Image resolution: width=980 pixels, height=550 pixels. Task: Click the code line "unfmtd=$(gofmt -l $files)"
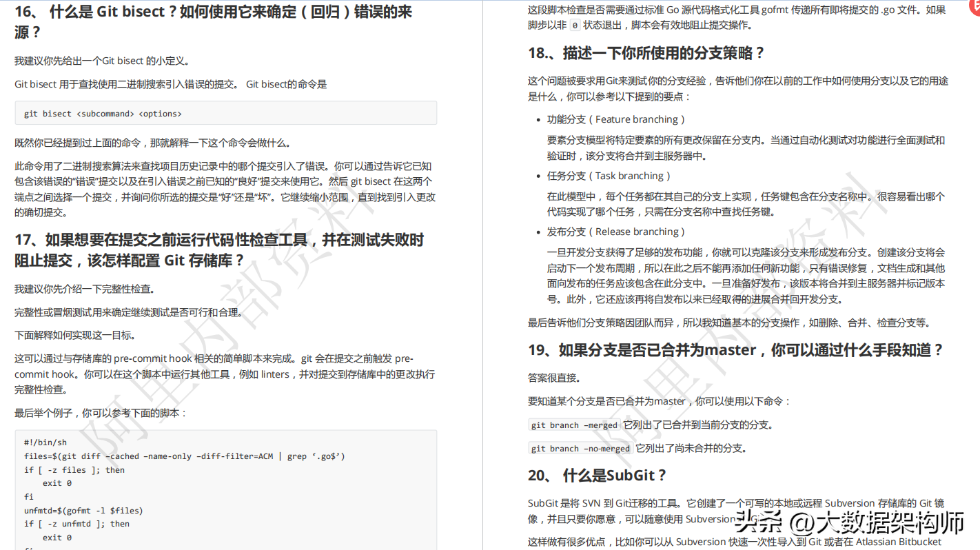83,511
